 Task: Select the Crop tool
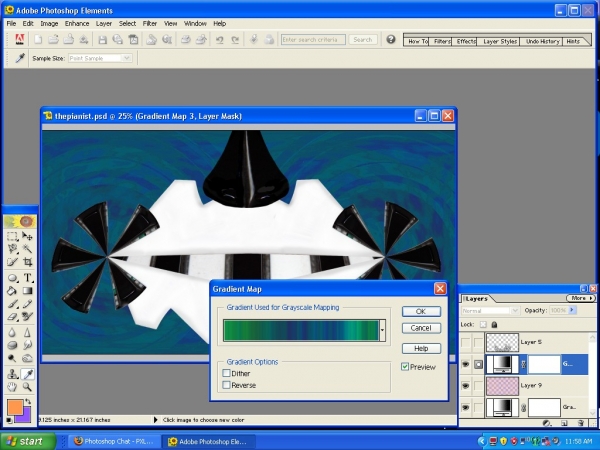[x=27, y=262]
